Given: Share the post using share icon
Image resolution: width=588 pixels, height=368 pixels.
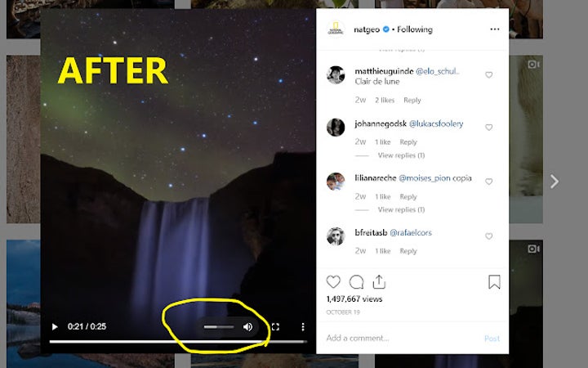Looking at the screenshot, I should pos(379,282).
